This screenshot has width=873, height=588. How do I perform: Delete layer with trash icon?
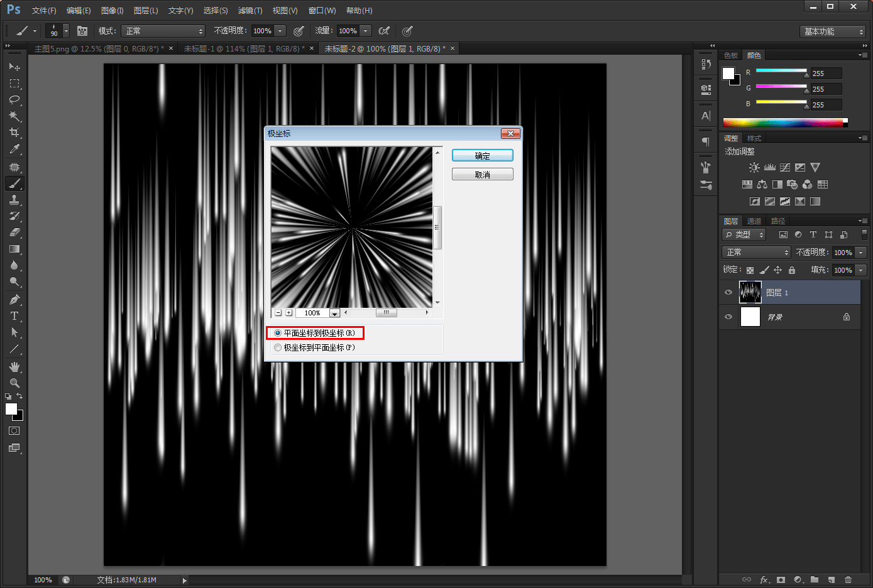[848, 580]
